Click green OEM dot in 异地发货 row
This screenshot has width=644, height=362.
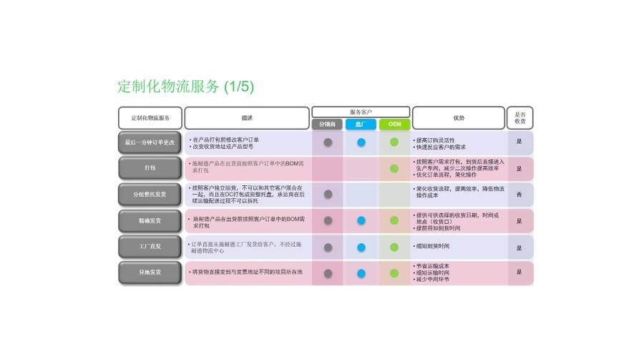coord(394,273)
